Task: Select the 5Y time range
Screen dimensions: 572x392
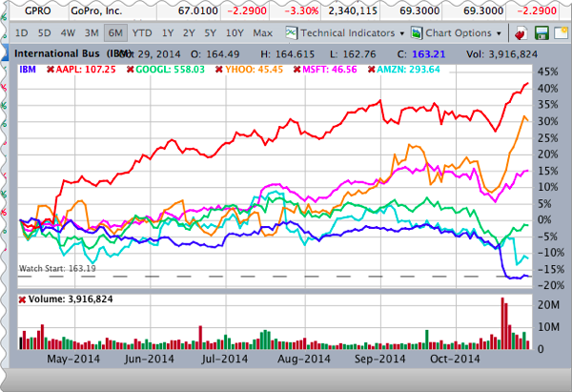Action: tap(210, 33)
